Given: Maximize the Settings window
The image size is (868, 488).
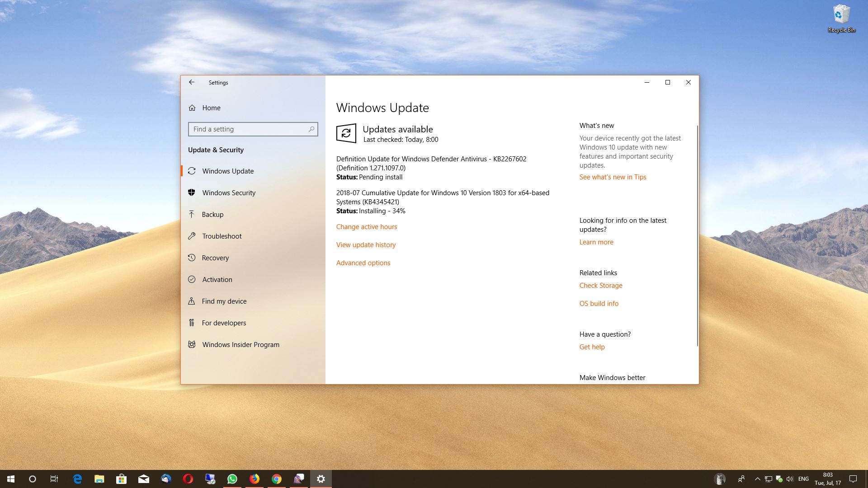Looking at the screenshot, I should (x=668, y=82).
